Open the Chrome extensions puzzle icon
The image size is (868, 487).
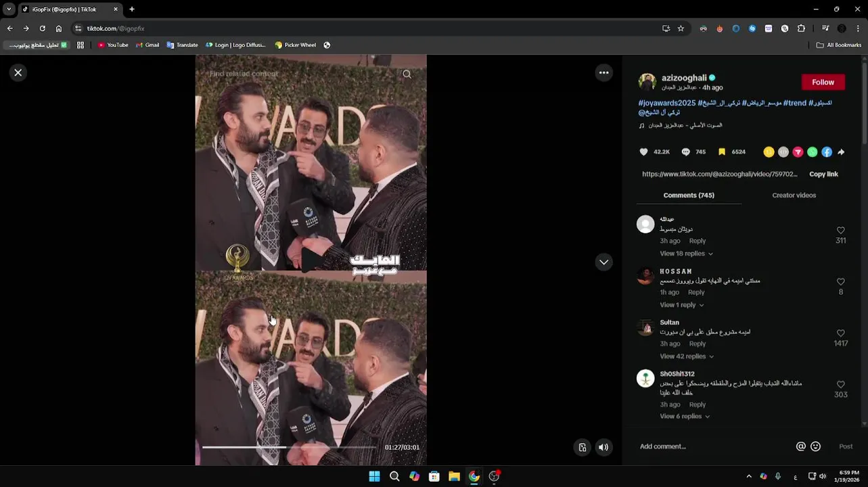801,28
